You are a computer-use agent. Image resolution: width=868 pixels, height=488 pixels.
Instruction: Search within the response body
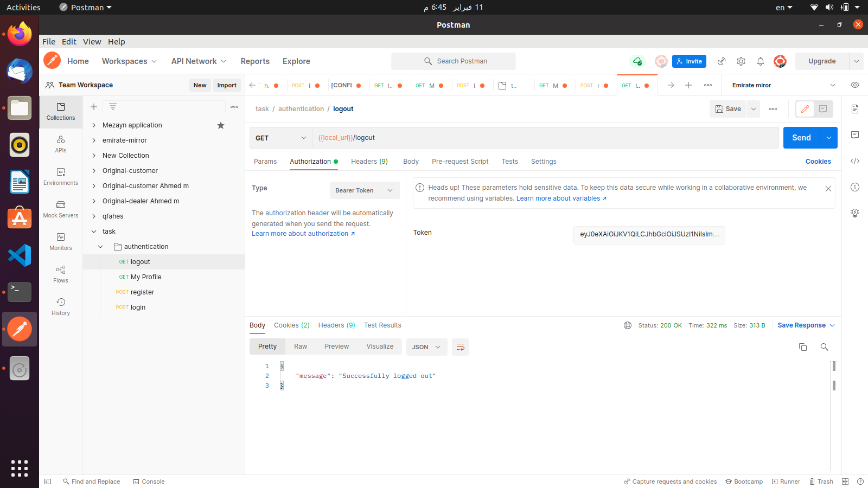coord(825,347)
